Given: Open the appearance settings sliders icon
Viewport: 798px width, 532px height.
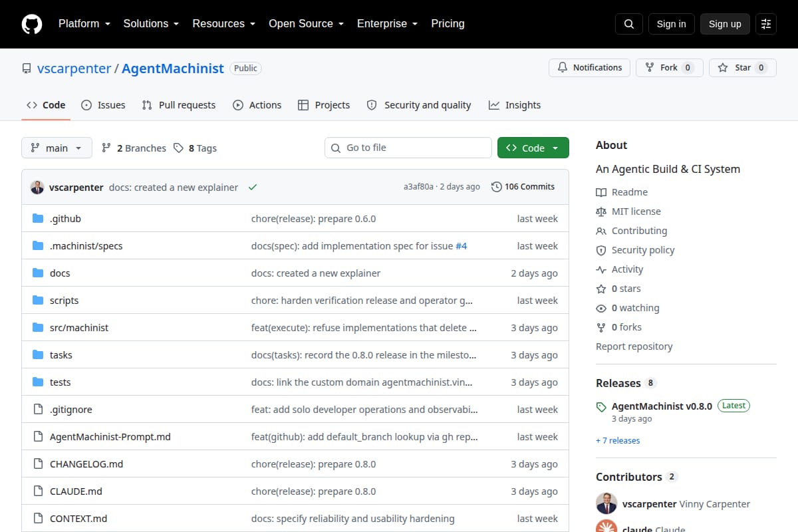Looking at the screenshot, I should coord(766,24).
